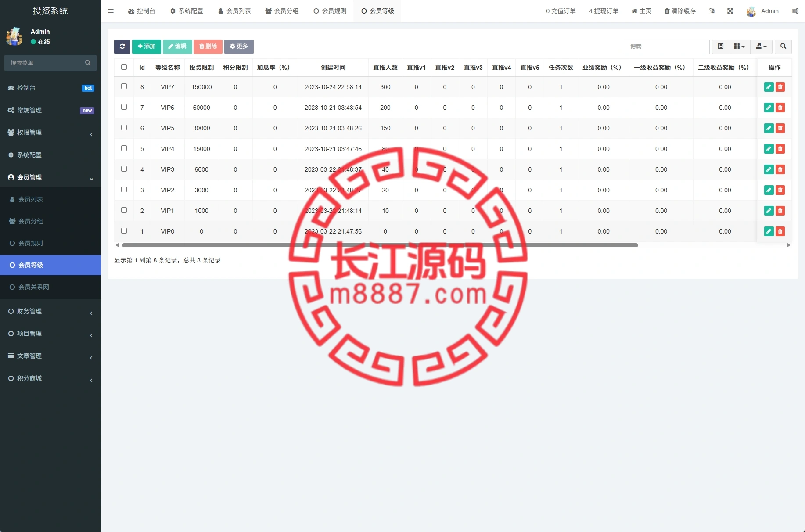Click 清除缓存 in top bar
The height and width of the screenshot is (532, 805).
(680, 11)
